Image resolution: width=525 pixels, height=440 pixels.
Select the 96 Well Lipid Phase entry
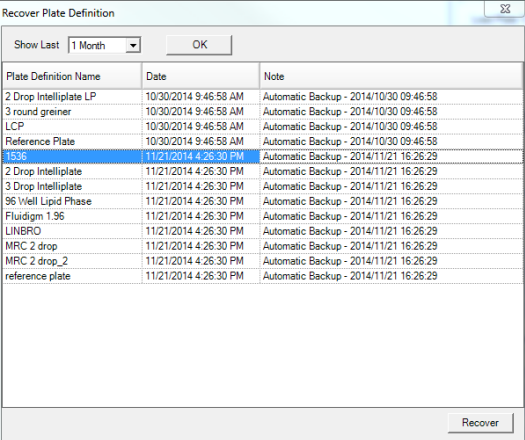tap(262, 201)
